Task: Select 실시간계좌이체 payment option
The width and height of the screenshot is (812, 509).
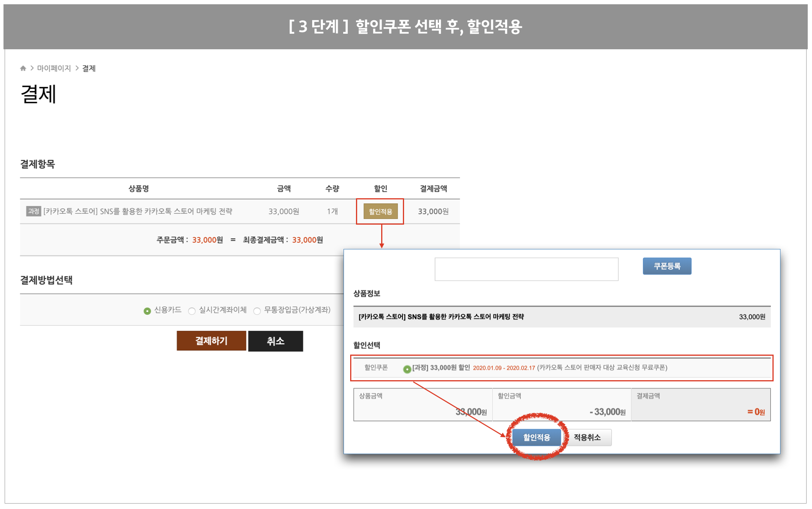Action: coord(192,311)
